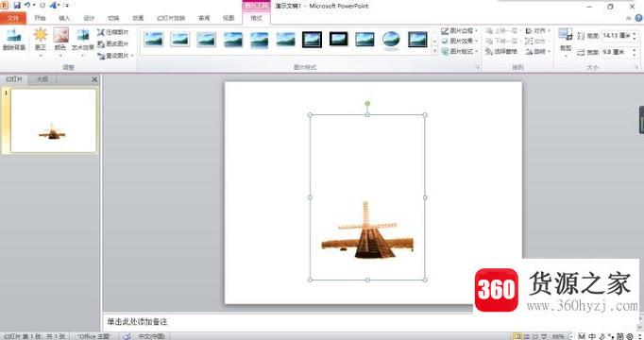This screenshot has height=340, width=644.
Task: Open the File tab
Action: [x=13, y=18]
